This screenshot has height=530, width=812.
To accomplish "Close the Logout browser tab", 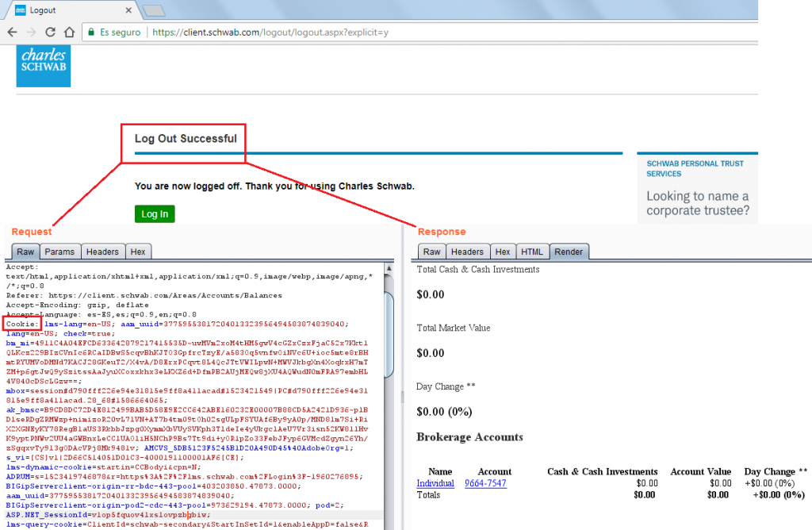I will tap(128, 10).
